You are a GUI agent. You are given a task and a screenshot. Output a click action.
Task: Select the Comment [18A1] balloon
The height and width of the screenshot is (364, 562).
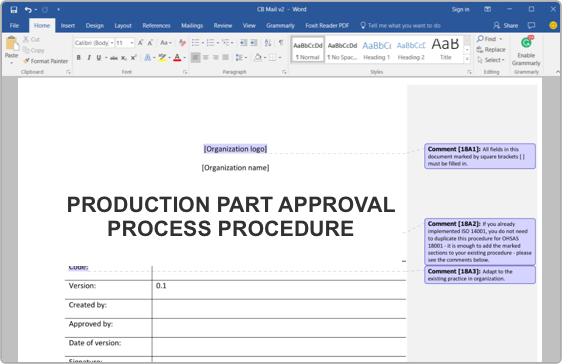480,156
